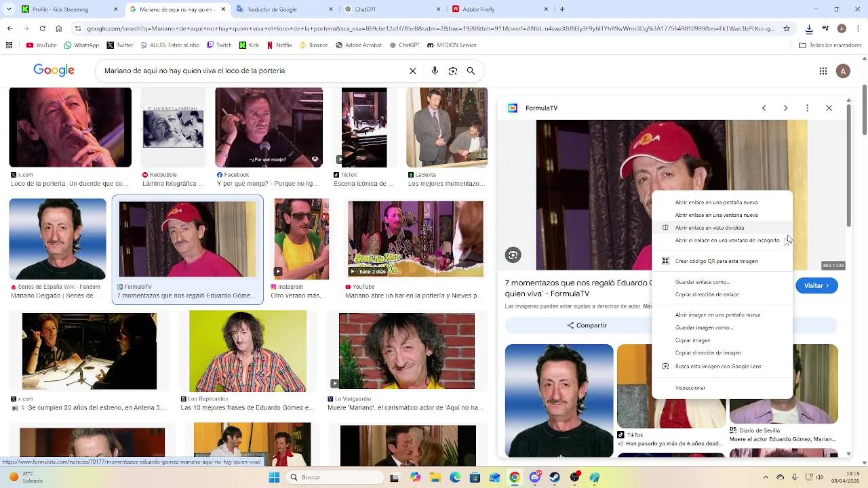Click the Windows Start button

[274, 477]
